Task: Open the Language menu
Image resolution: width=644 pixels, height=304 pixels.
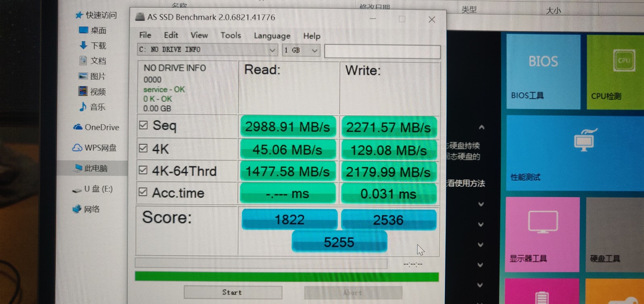Action: click(x=272, y=36)
